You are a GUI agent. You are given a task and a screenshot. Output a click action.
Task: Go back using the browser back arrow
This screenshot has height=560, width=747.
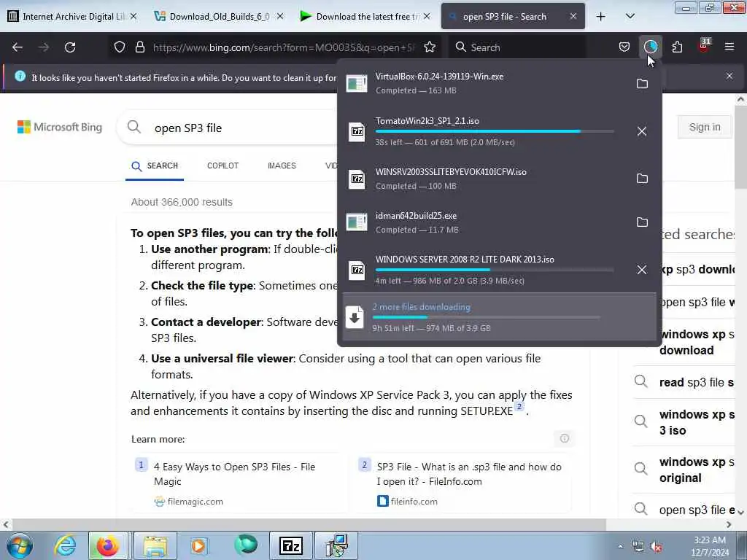[18, 47]
